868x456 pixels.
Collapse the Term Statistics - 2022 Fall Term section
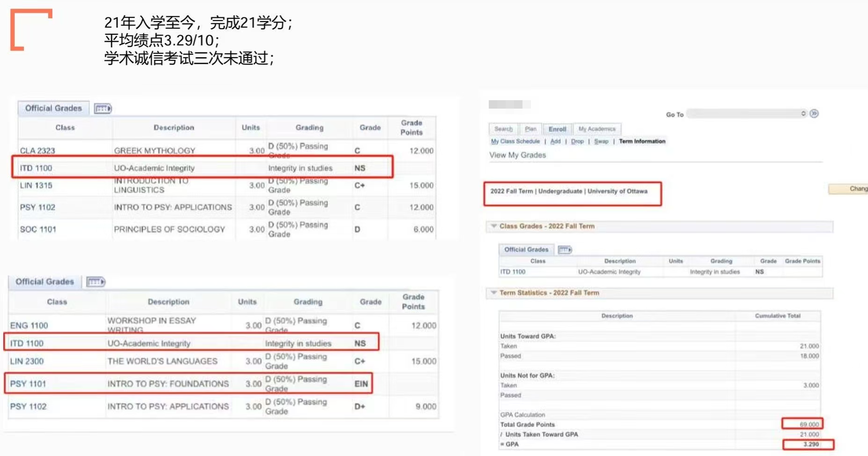coord(493,293)
